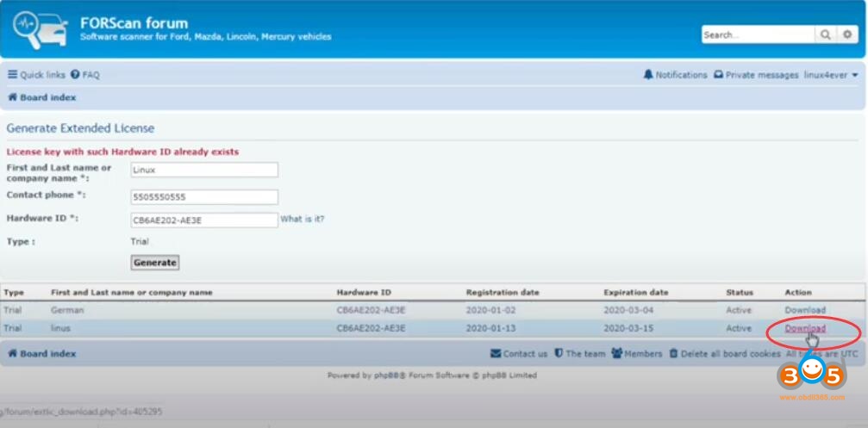Click the Active status in German row
This screenshot has height=428, width=868.
pos(739,310)
